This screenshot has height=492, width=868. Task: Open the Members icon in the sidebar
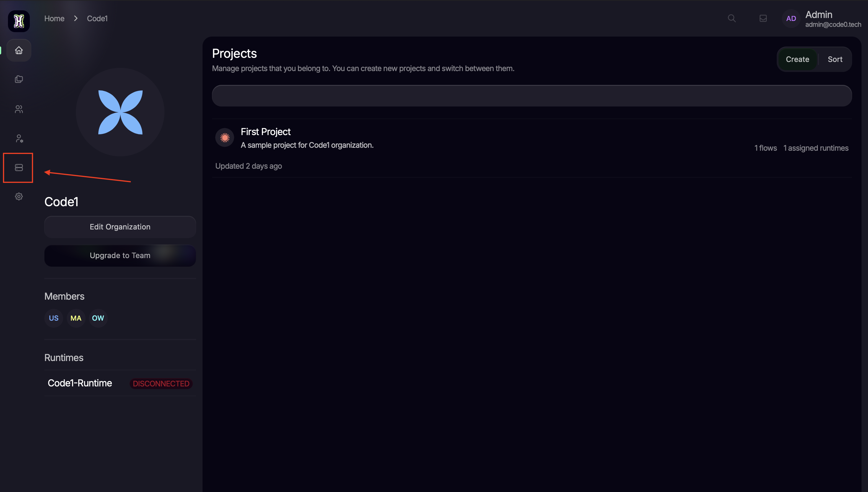pyautogui.click(x=19, y=109)
